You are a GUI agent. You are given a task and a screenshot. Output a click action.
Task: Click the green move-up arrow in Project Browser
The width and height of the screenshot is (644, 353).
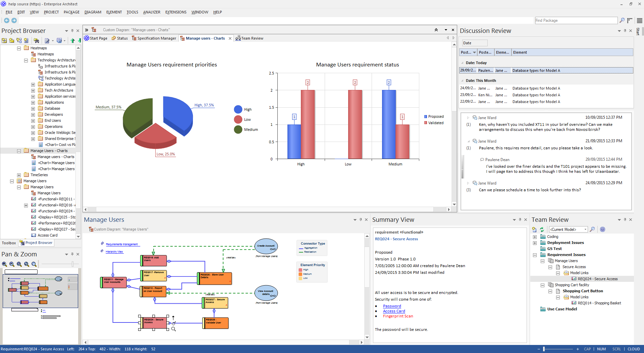(72, 41)
